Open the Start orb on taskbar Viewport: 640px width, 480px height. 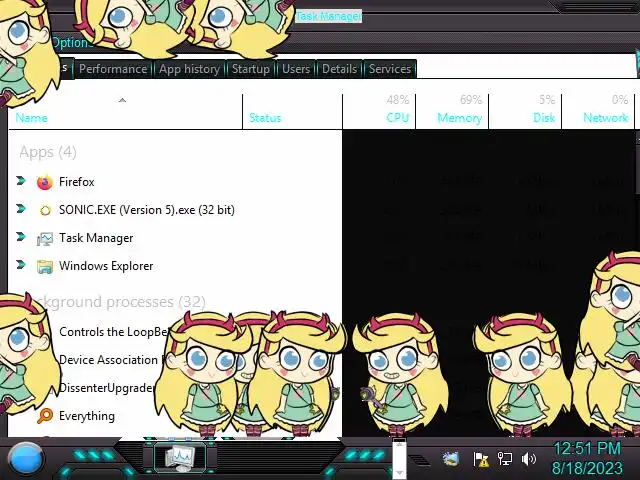(26, 459)
